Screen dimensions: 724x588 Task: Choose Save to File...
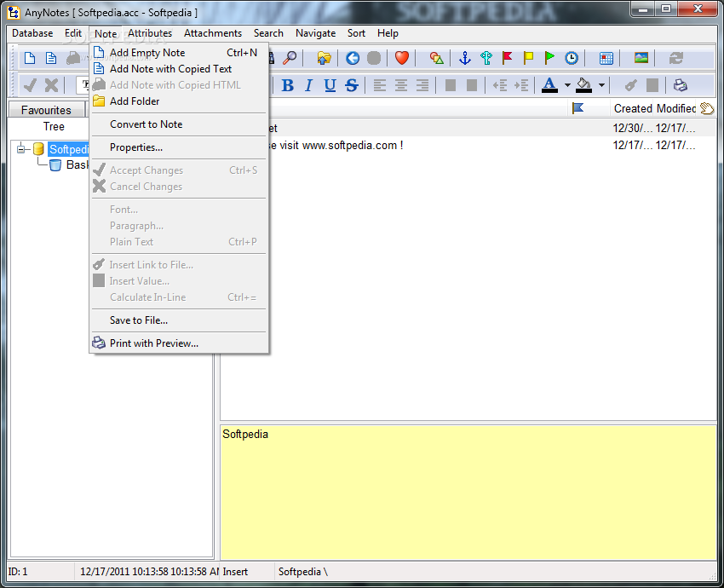pyautogui.click(x=179, y=320)
